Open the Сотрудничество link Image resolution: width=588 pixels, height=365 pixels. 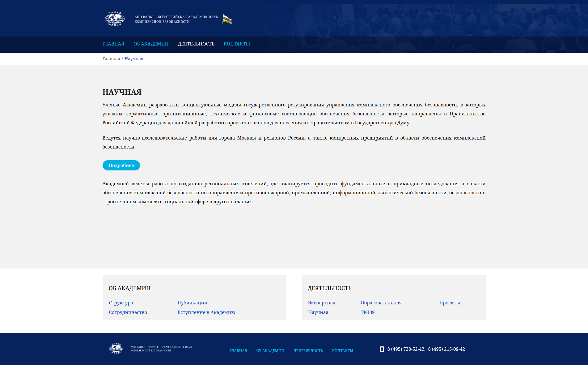tap(128, 312)
